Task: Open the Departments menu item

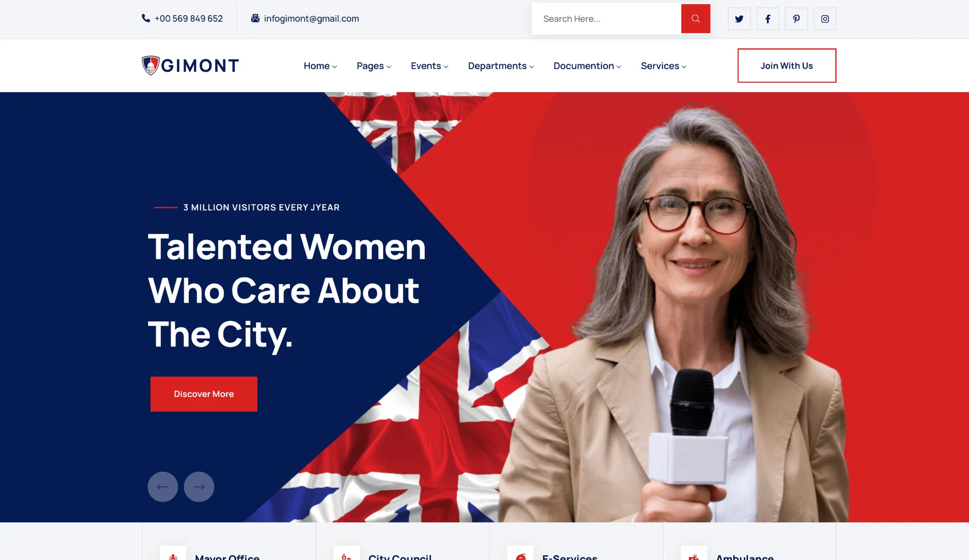Action: (x=501, y=66)
